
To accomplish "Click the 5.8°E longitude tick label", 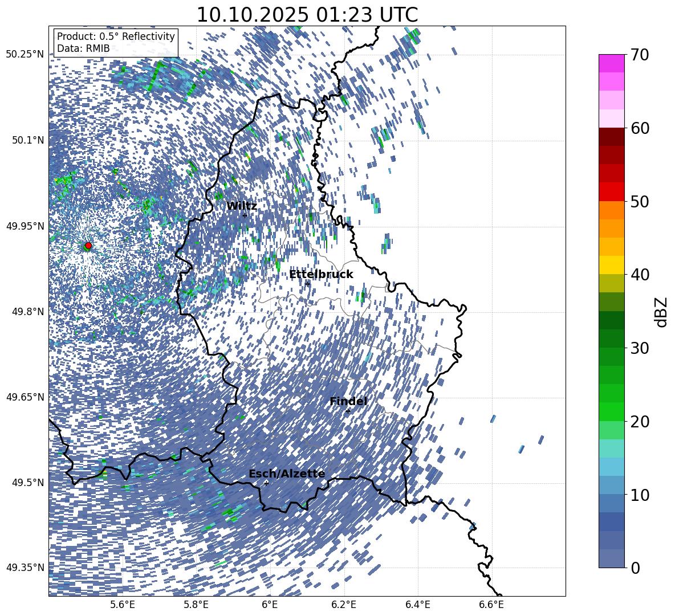I will [x=196, y=605].
